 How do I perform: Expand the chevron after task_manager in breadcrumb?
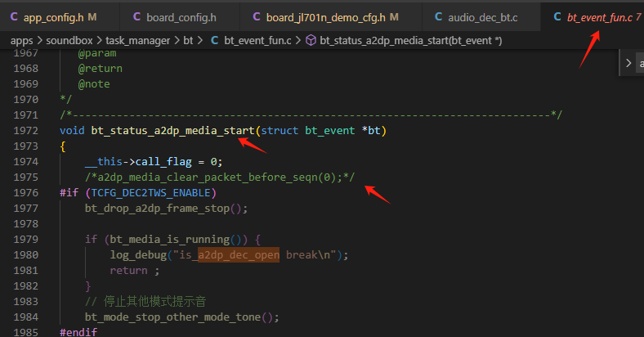click(177, 41)
